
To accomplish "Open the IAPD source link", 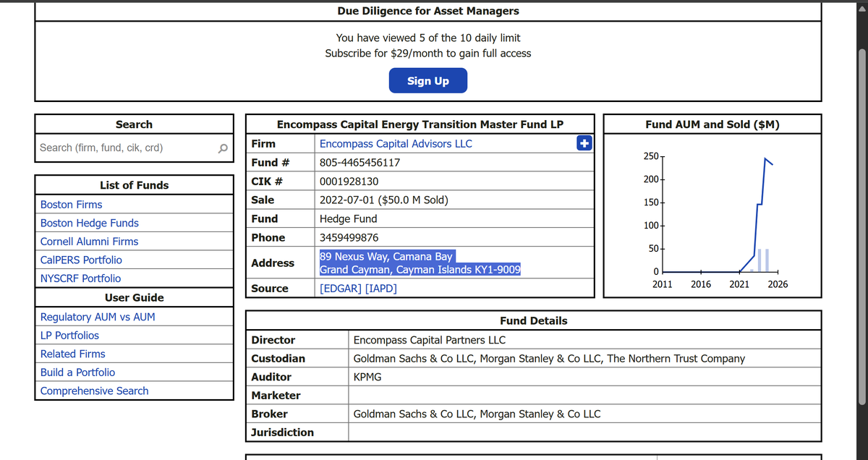I will [x=381, y=288].
